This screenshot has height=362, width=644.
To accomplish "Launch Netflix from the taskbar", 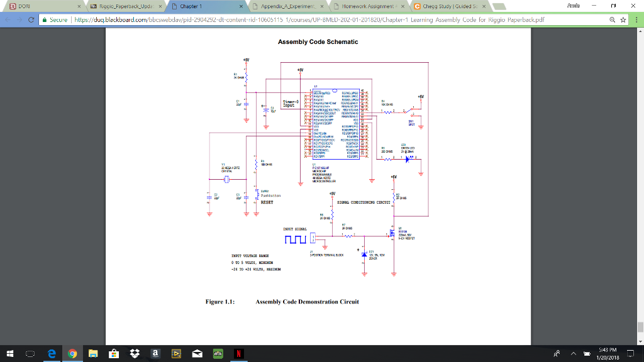I will (238, 354).
